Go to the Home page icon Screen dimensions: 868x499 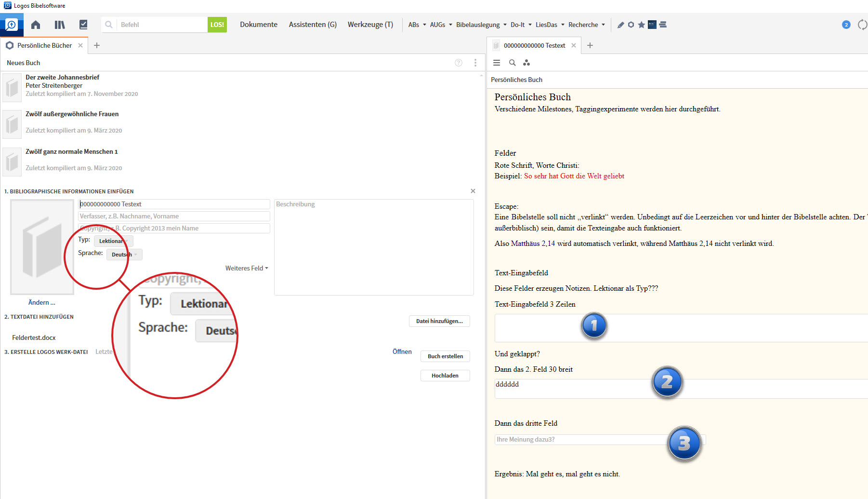click(36, 25)
